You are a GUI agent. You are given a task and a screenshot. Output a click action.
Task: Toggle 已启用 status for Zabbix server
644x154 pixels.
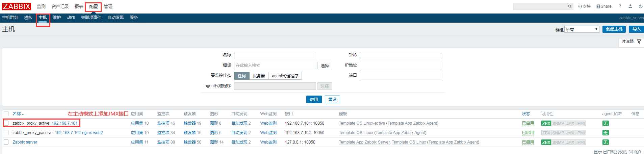pos(528,142)
